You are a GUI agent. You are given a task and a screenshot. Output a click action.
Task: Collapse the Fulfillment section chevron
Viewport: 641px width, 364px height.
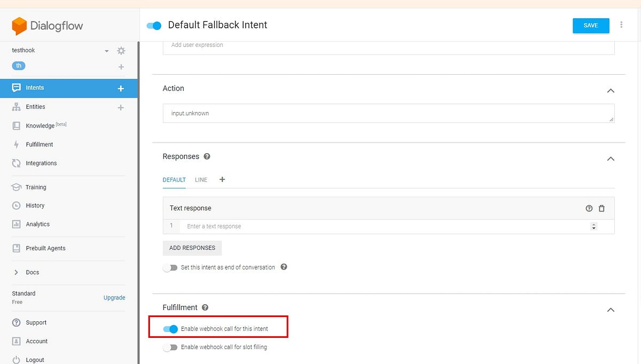[x=611, y=310]
